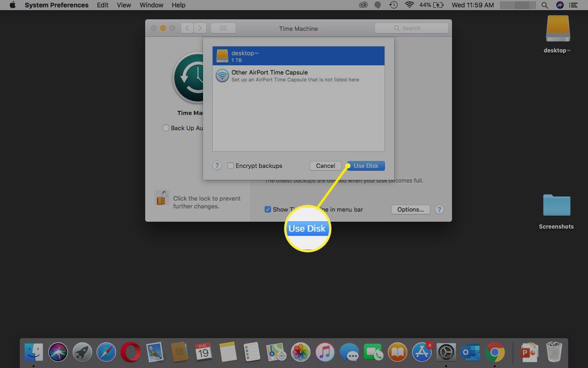Open Contacts from the Dock
This screenshot has height=368, width=588.
point(179,353)
